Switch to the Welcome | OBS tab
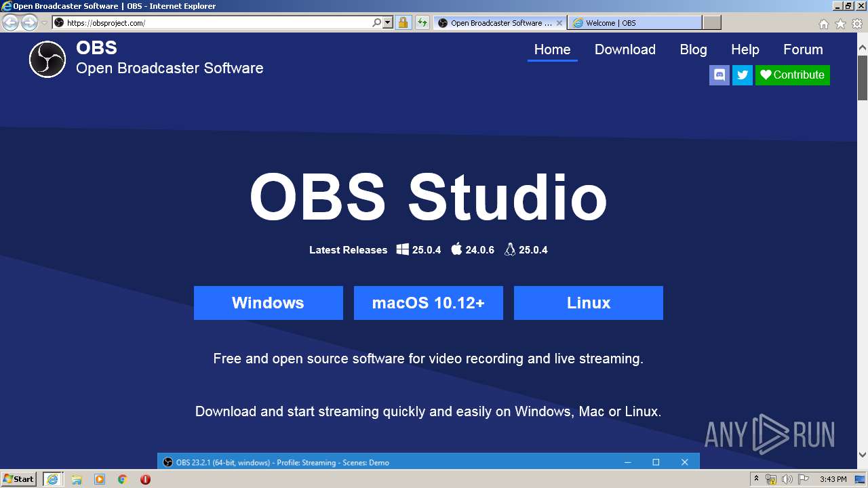This screenshot has width=868, height=488. coord(635,23)
